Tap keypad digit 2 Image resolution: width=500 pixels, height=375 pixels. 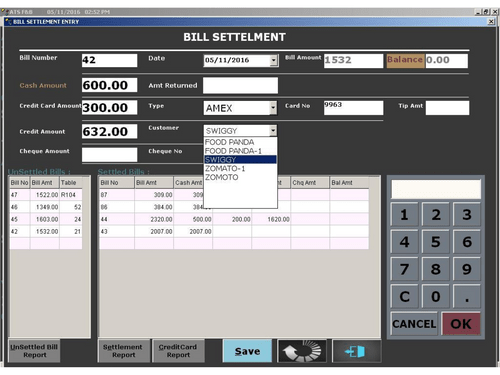click(x=436, y=215)
